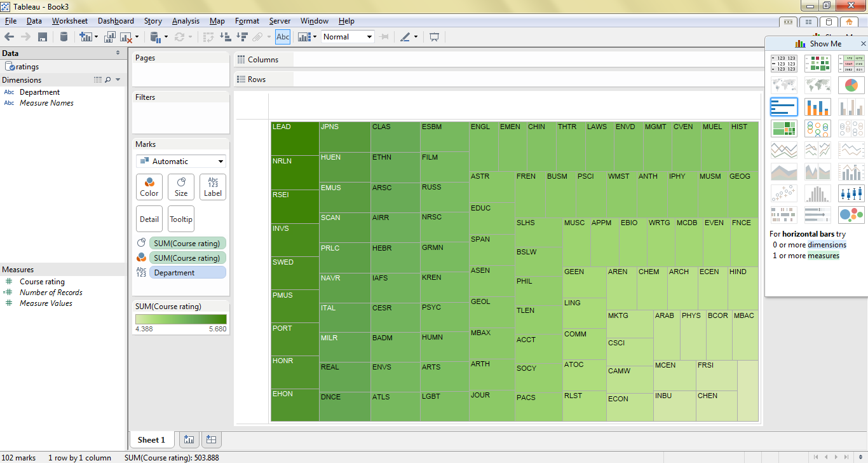The width and height of the screenshot is (868, 463).
Task: Open the Format menu
Action: (x=247, y=21)
